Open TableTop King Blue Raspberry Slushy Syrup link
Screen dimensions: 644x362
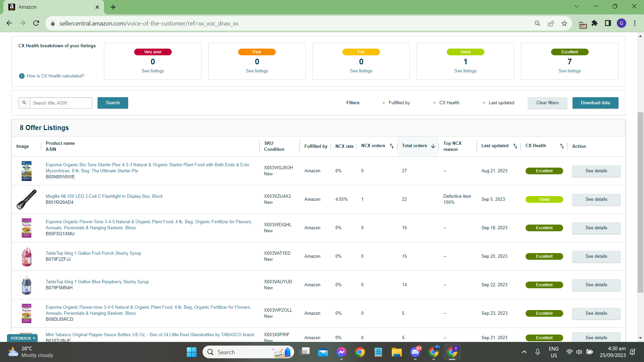(97, 282)
